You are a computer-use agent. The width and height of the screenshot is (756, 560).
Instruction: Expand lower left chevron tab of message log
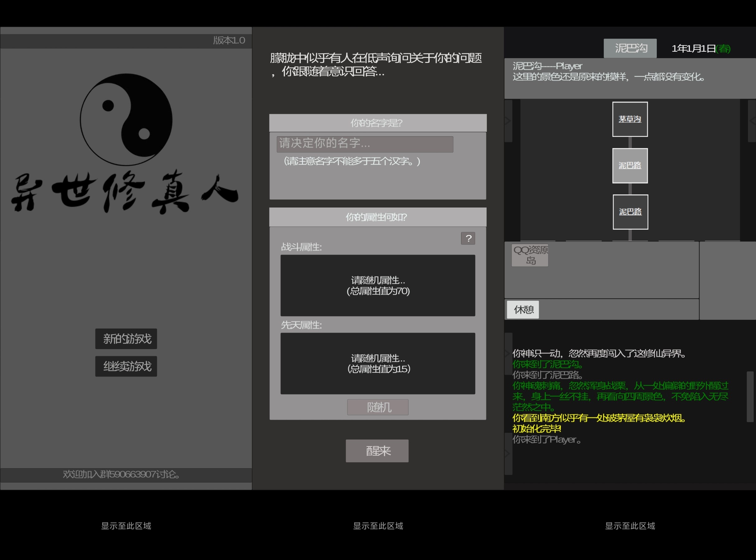[x=508, y=454]
